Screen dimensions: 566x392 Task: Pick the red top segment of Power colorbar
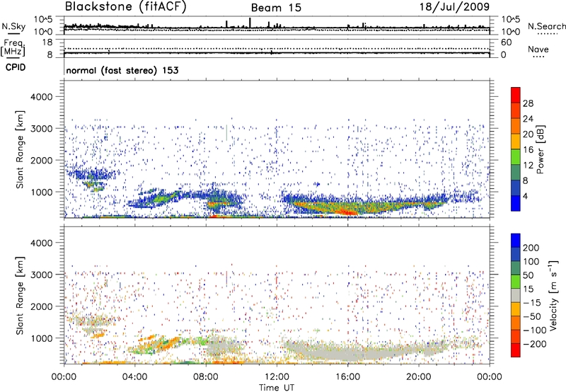point(516,95)
